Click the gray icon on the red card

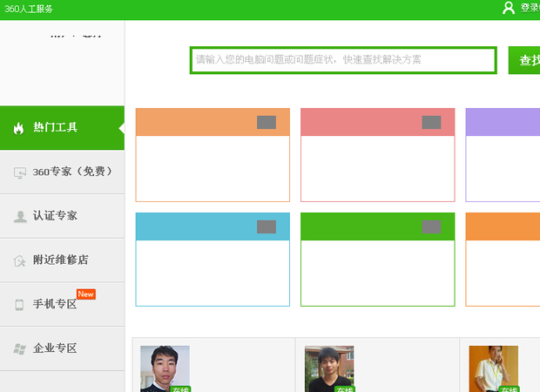pos(431,123)
